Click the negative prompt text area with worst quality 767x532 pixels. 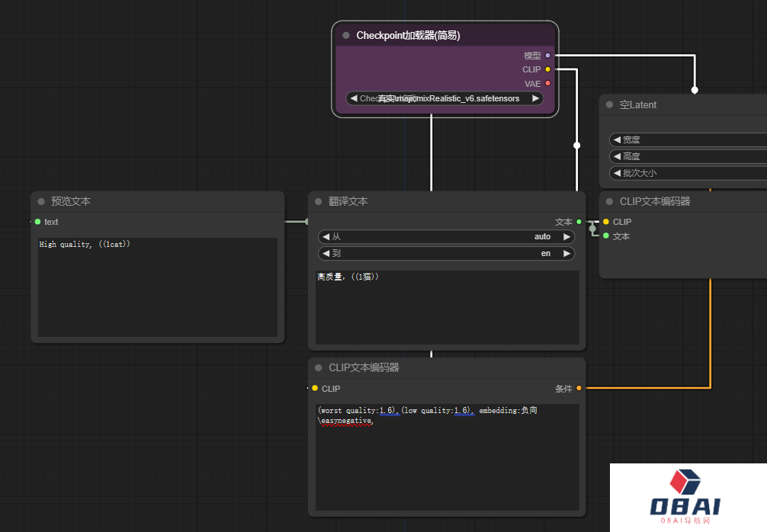pos(447,457)
